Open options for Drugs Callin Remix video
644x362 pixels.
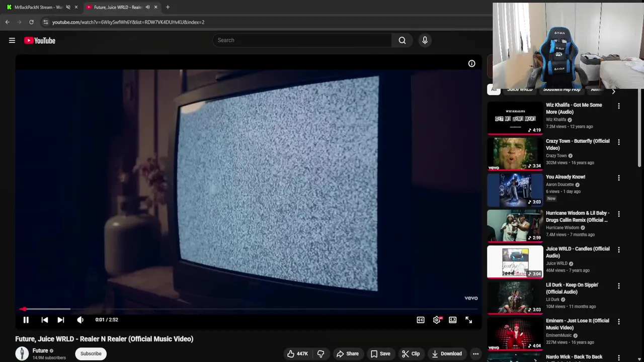619,214
